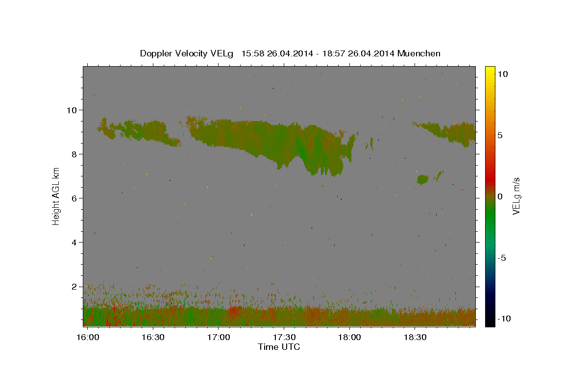Click the 18:00 time tick label
Image resolution: width=588 pixels, height=392 pixels.
[x=349, y=338]
